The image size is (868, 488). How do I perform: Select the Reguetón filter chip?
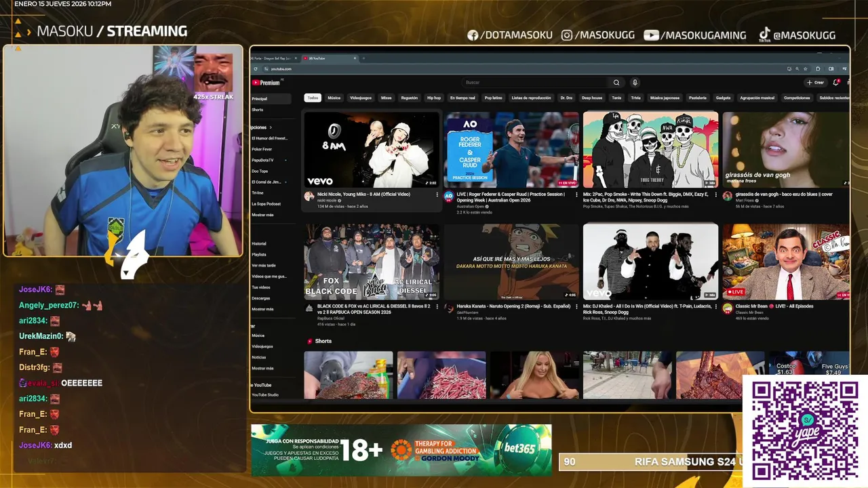point(409,98)
